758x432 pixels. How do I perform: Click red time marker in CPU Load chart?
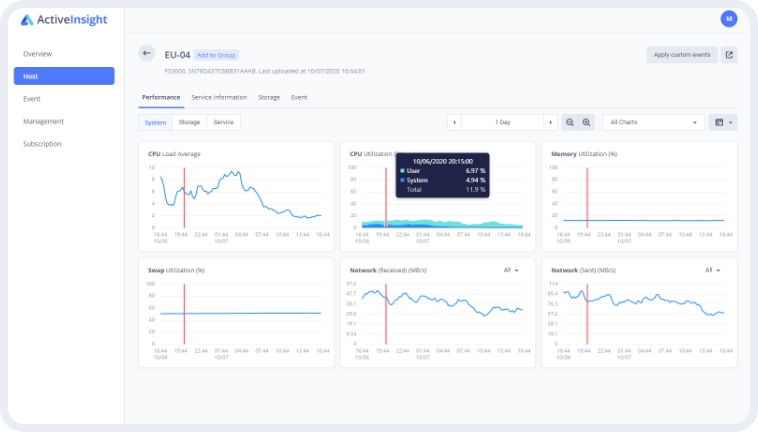point(184,197)
